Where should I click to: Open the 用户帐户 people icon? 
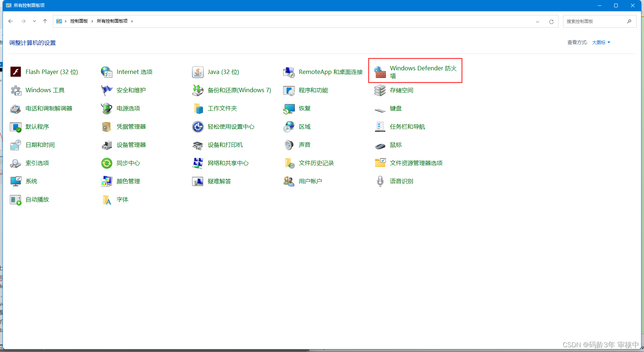point(289,181)
